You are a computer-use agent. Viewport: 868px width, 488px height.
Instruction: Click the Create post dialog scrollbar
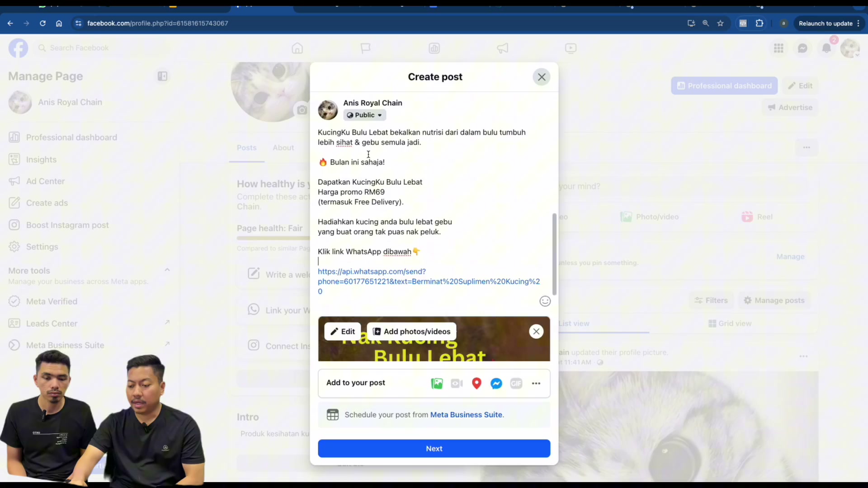point(554,254)
